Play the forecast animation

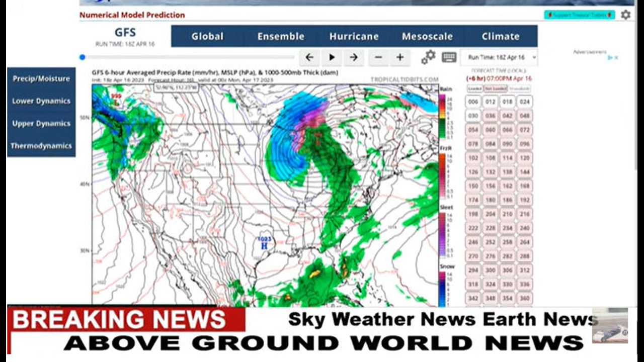pos(332,57)
